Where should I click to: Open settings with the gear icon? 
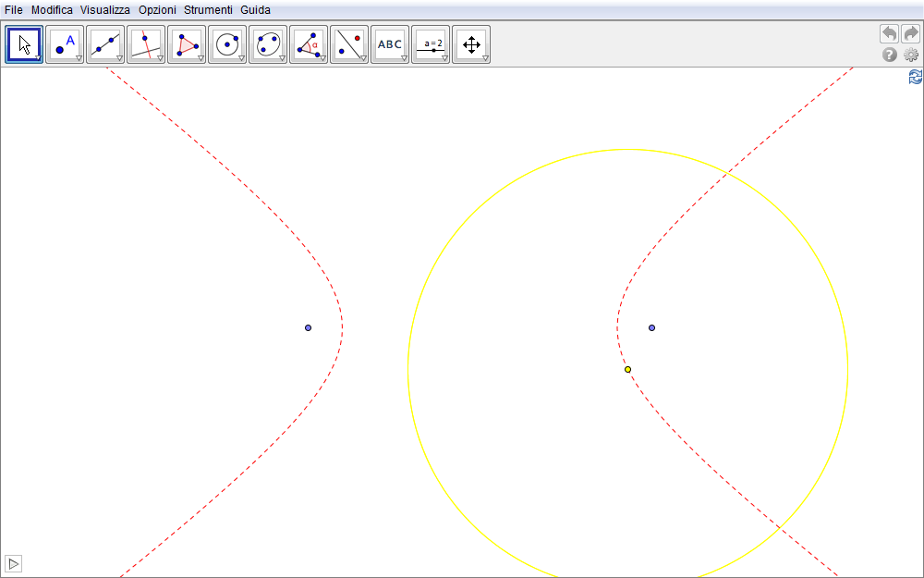911,55
